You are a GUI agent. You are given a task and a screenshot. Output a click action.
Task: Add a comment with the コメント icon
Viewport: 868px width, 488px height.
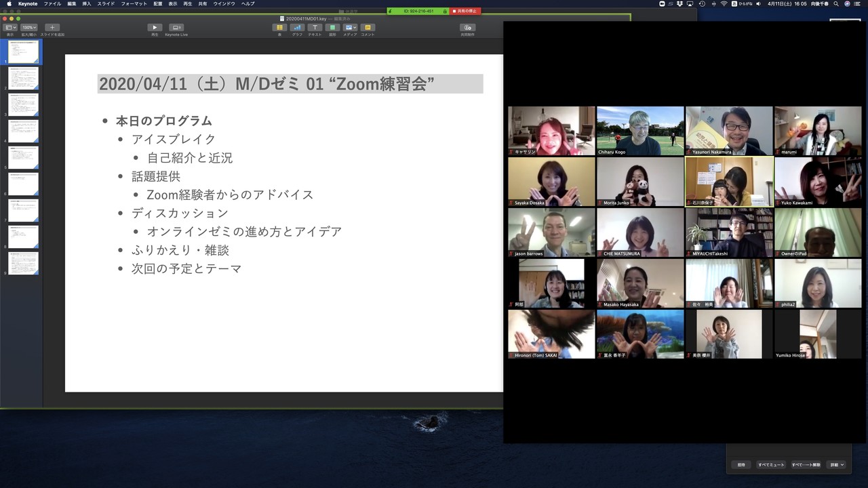tap(368, 28)
